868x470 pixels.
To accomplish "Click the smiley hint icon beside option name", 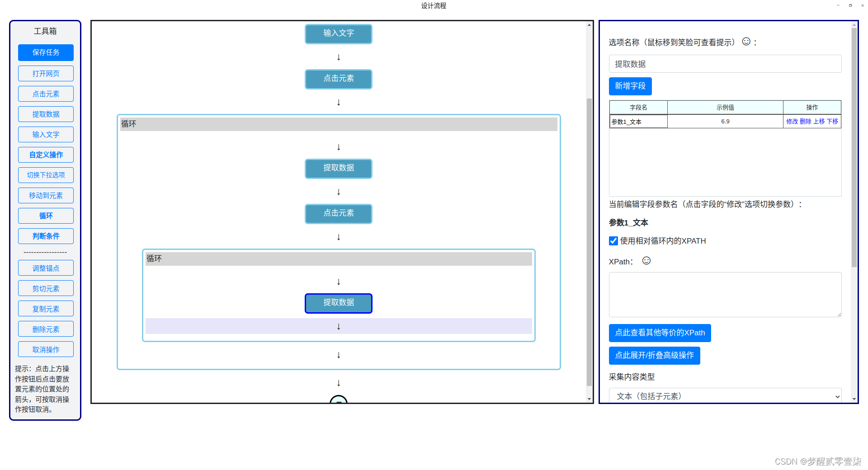I will (x=746, y=42).
